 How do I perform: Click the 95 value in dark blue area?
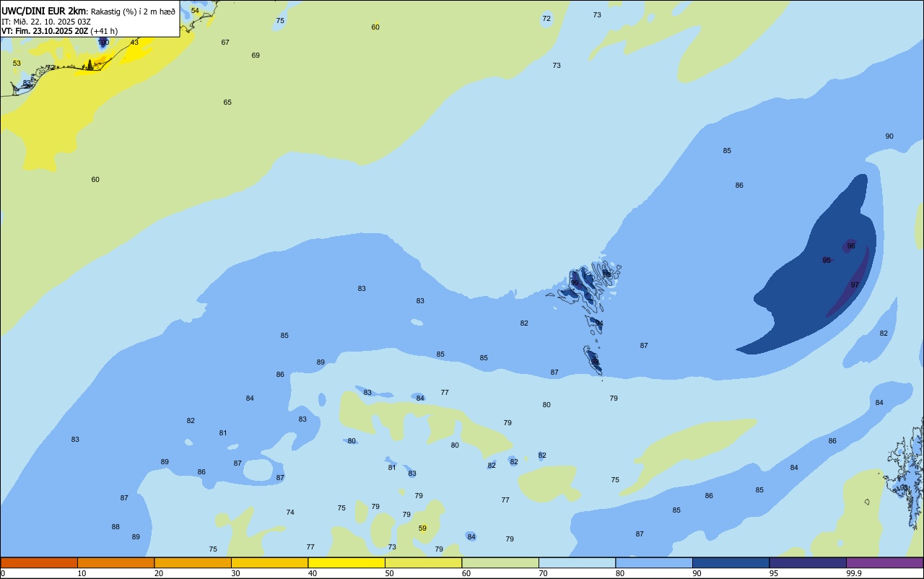point(827,261)
